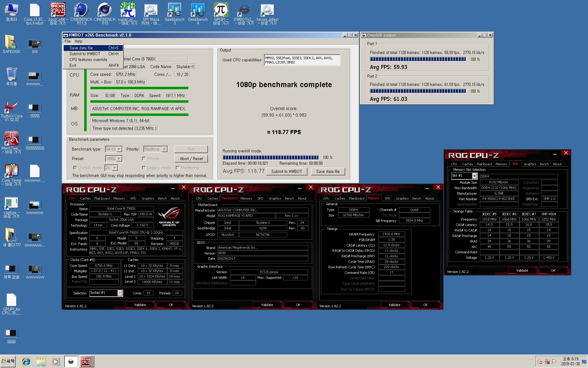Toggle the Overkill mode checkbox
The width and height of the screenshot is (588, 368).
pos(75,168)
